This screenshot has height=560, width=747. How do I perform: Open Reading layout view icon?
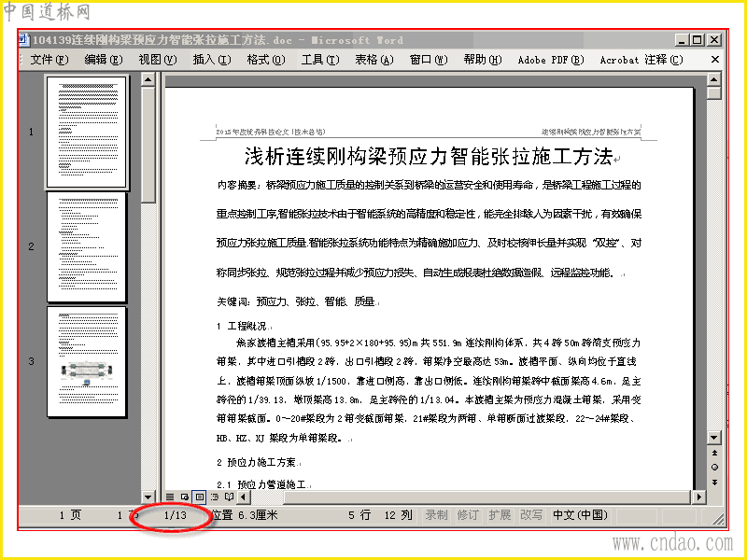click(229, 497)
